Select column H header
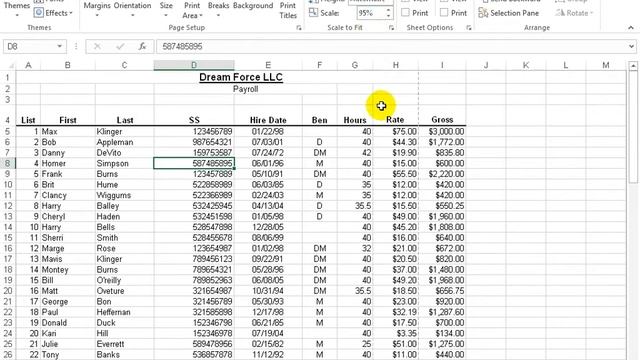640x360 pixels. [x=396, y=65]
